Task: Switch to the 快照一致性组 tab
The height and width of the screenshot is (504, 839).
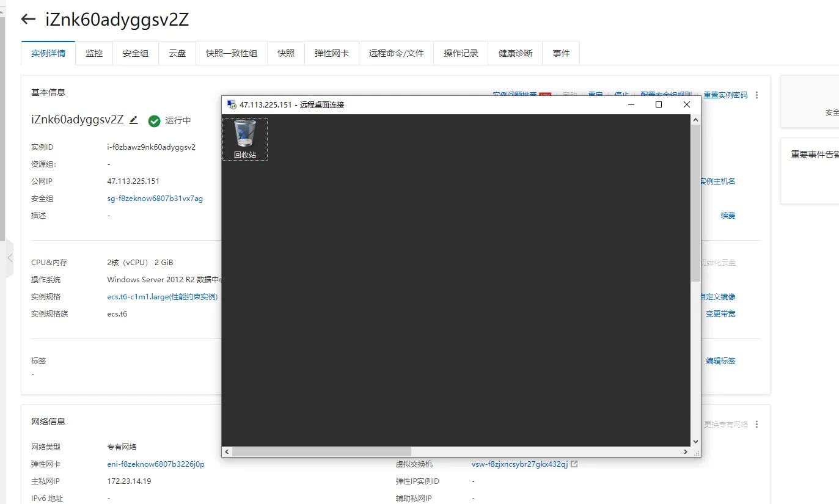Action: point(232,53)
